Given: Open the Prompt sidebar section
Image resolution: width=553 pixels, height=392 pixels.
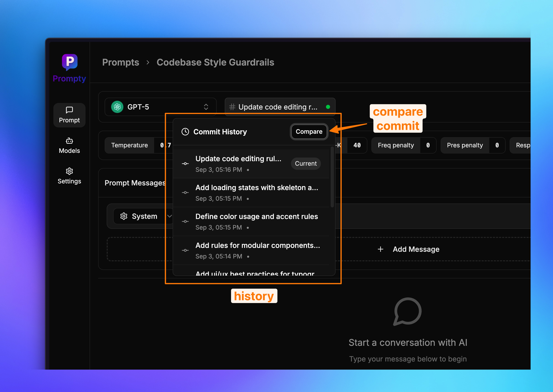Looking at the screenshot, I should click(x=69, y=115).
